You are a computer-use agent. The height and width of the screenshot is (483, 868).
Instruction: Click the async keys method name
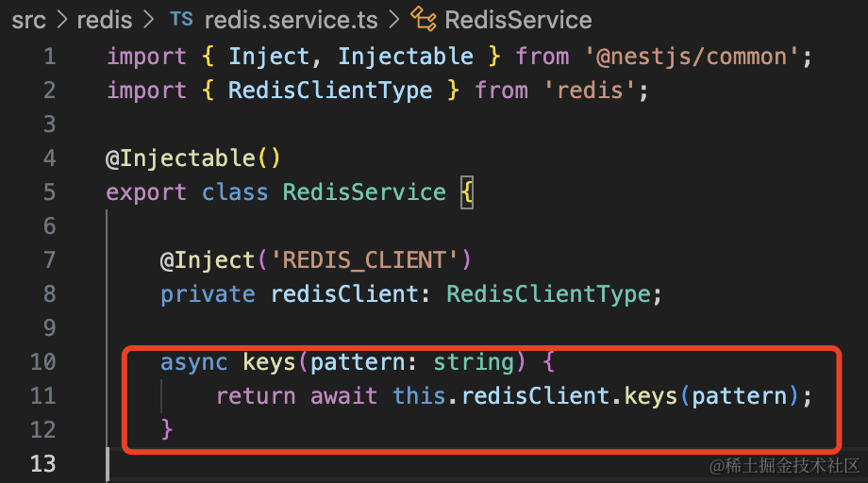pyautogui.click(x=270, y=362)
